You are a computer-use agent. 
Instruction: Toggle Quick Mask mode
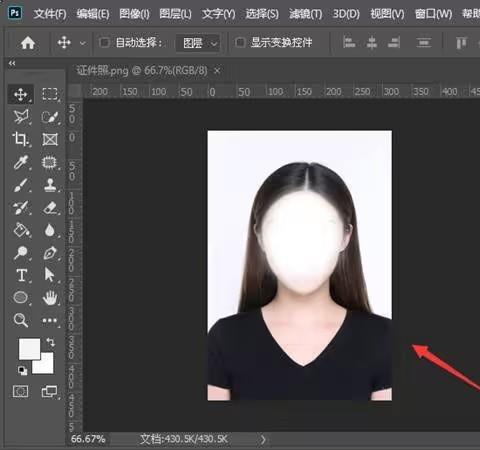pos(20,391)
